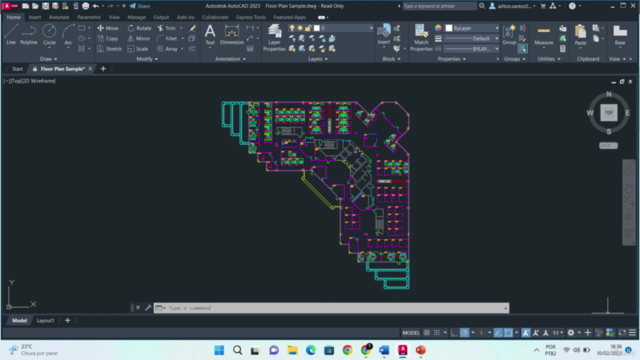Click the Scale tool

coord(138,49)
